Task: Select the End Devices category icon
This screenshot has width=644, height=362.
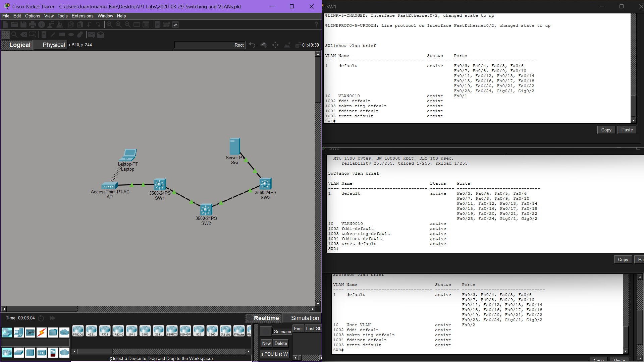Action: (19, 332)
